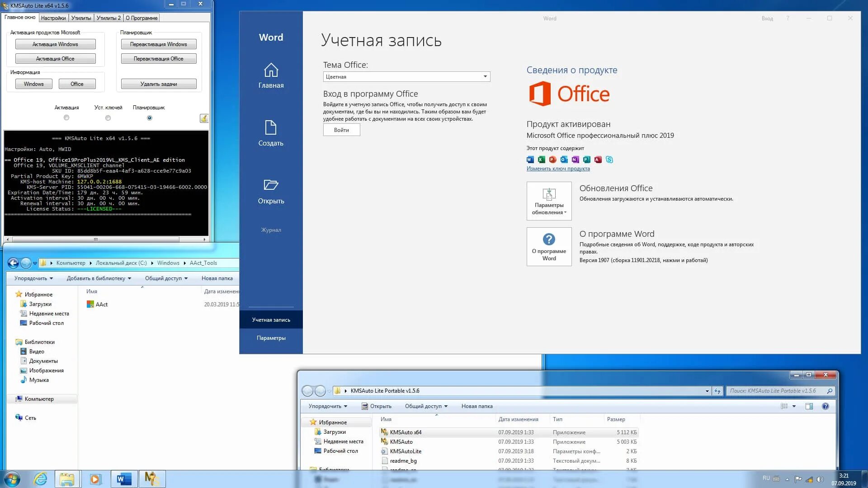The width and height of the screenshot is (868, 488).
Task: Switch to the Настройки tab
Action: (53, 18)
